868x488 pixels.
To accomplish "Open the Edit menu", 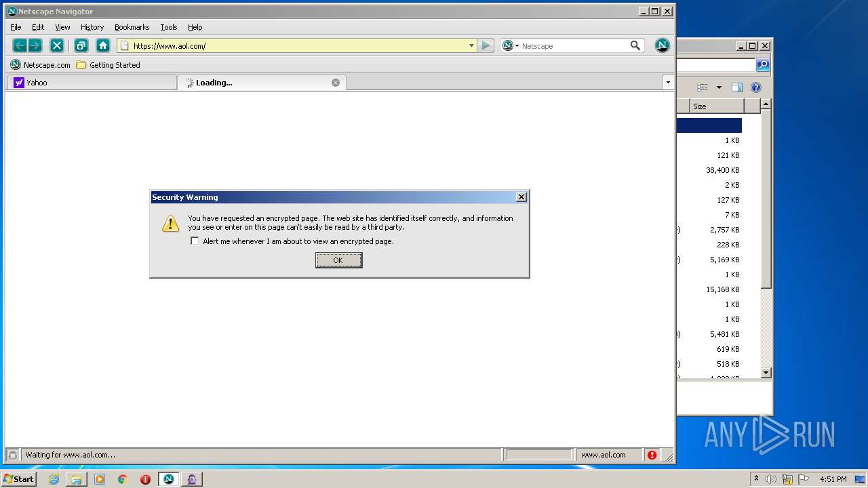I will point(38,27).
